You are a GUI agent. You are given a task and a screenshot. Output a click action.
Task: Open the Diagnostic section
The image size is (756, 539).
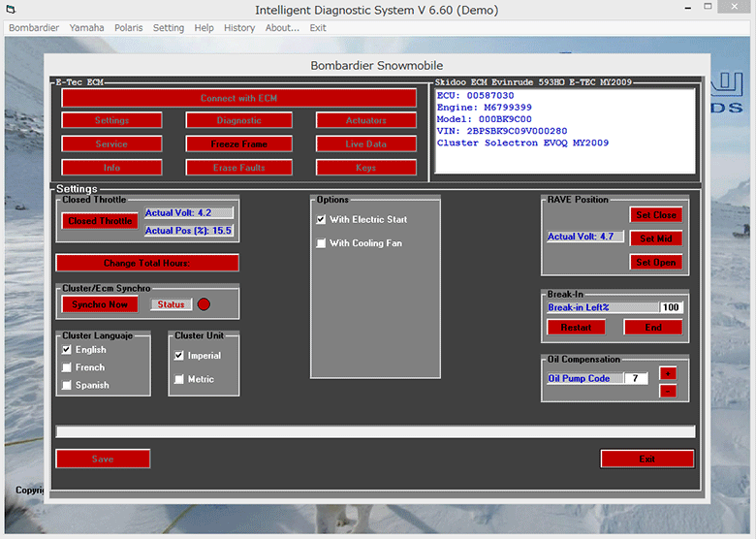click(x=239, y=120)
